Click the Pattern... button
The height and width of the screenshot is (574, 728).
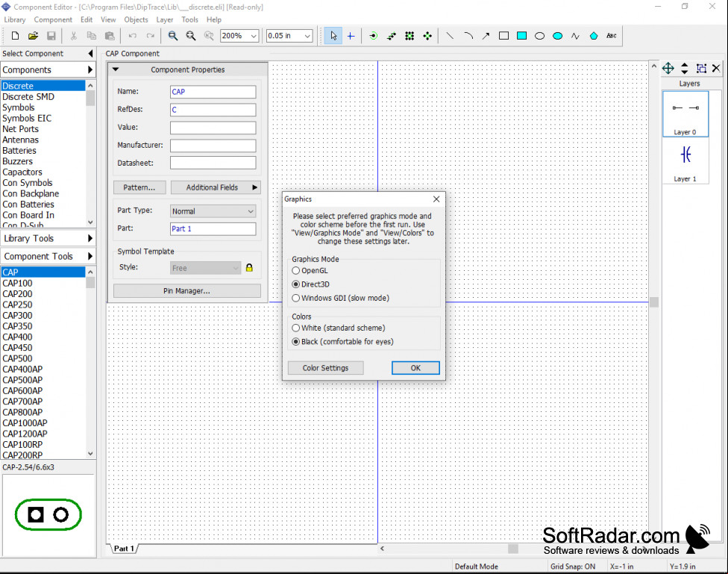pyautogui.click(x=139, y=187)
